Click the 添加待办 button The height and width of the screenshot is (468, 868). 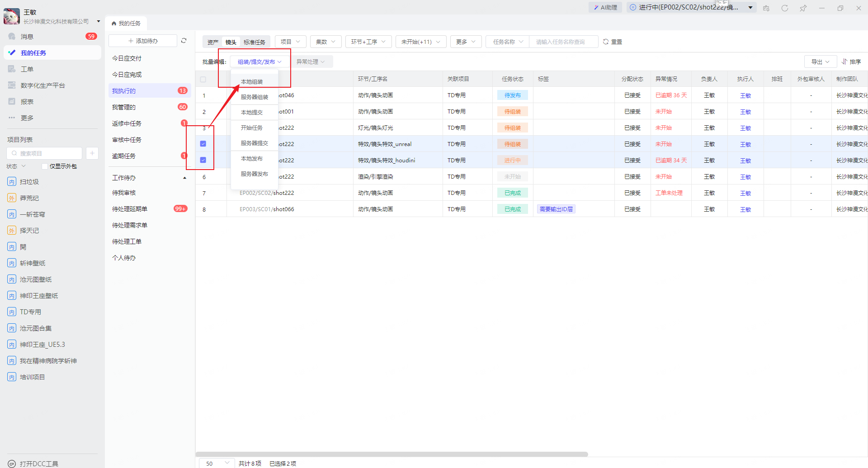(143, 41)
